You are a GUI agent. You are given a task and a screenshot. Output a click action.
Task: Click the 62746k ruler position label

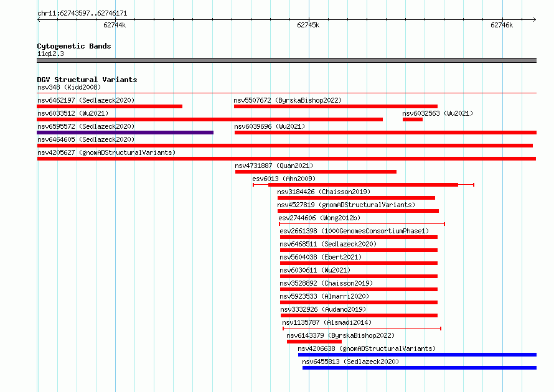[x=502, y=25]
